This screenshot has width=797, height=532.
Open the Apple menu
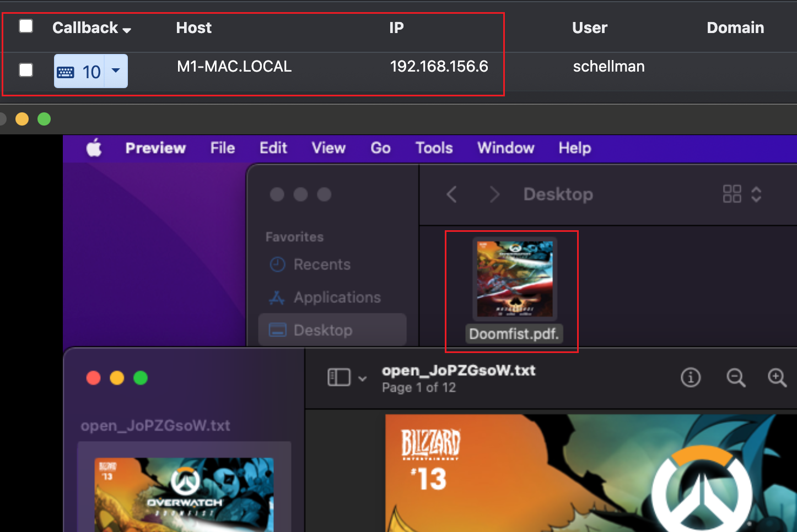(94, 148)
